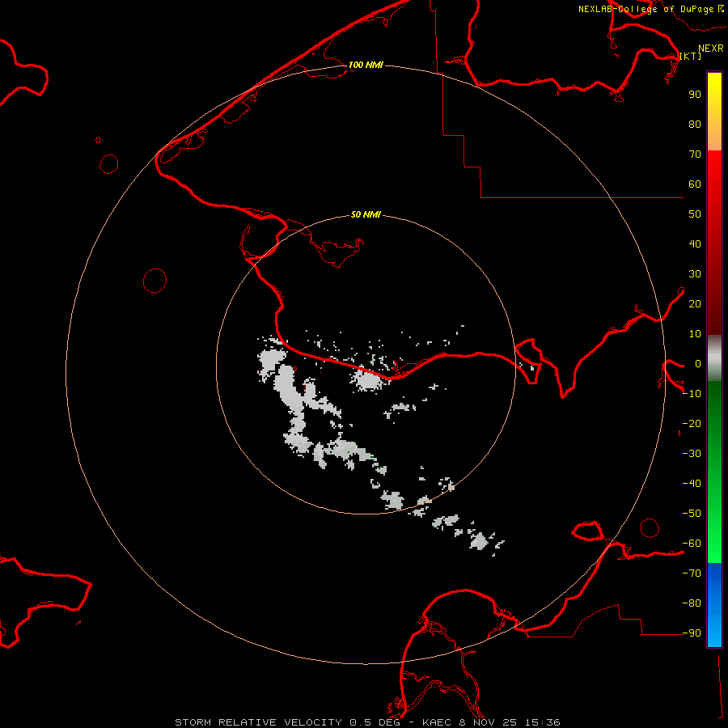Select the positive 60 scale value
The height and width of the screenshot is (728, 728).
(x=695, y=184)
